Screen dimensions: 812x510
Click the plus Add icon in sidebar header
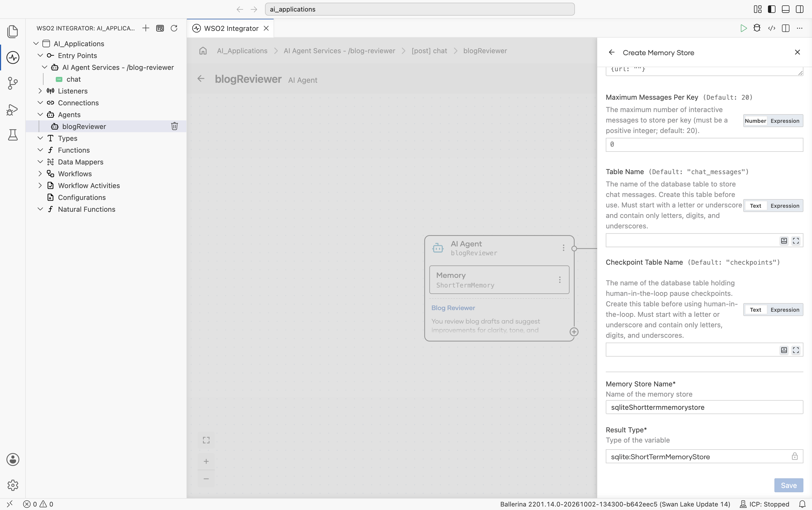(146, 28)
